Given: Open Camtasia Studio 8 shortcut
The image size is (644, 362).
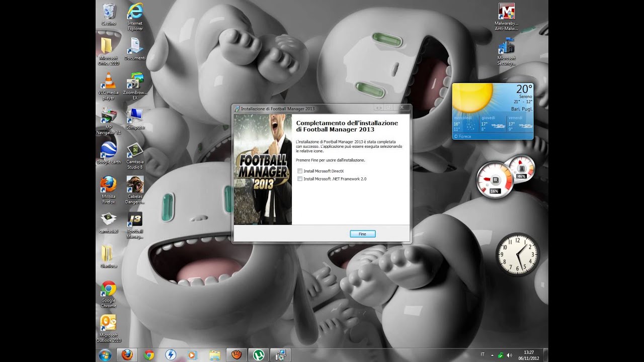Looking at the screenshot, I should [135, 155].
